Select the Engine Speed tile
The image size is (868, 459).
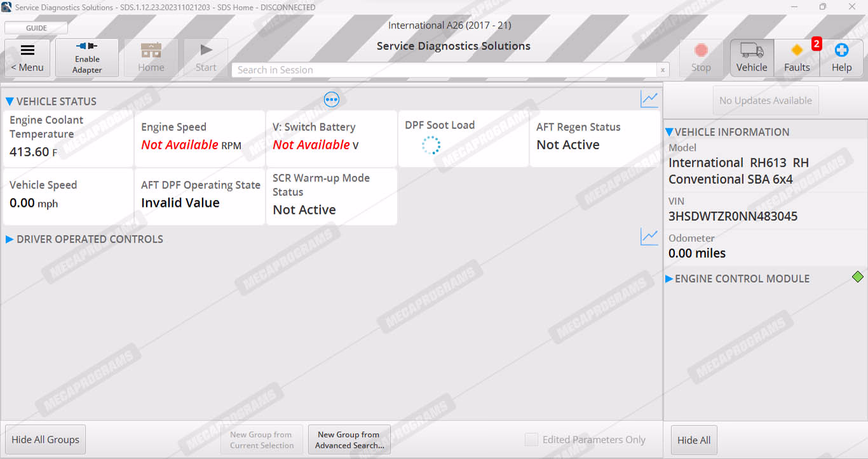[200, 139]
